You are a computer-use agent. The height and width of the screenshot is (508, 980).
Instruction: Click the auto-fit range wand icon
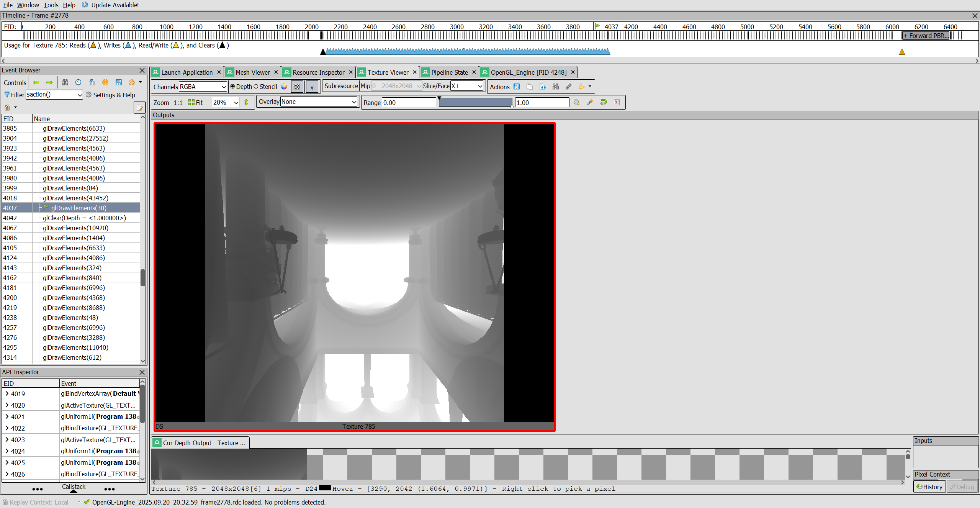(x=590, y=102)
